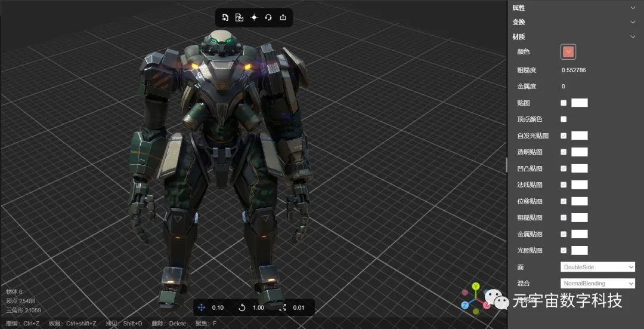
Task: Toggle the 位移贴图 checkbox
Action: click(x=563, y=201)
